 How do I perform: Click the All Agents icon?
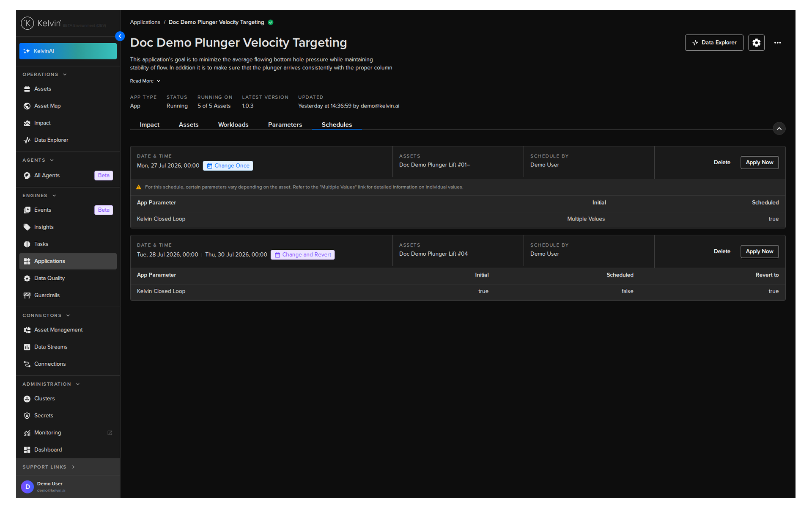(27, 176)
